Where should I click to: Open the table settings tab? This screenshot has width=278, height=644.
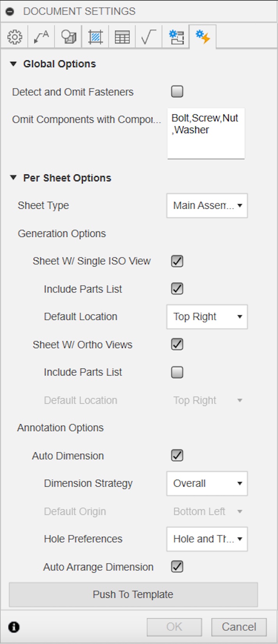[x=122, y=36]
